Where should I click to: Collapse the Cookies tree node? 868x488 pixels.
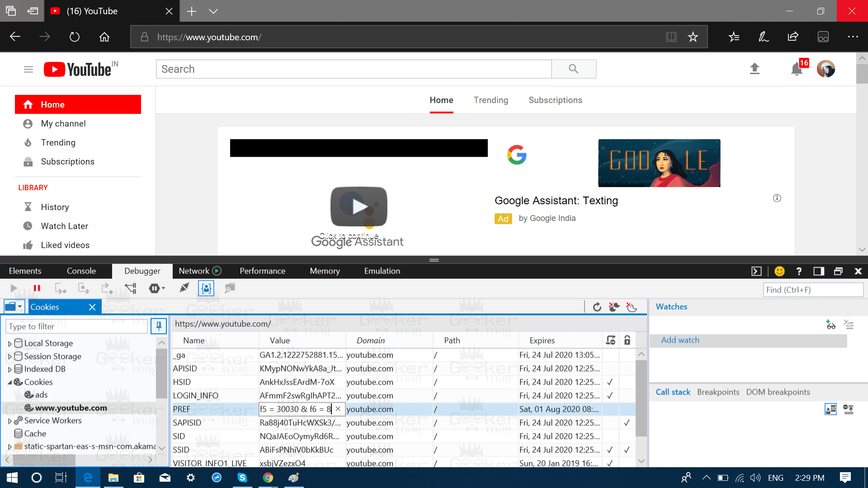point(9,382)
